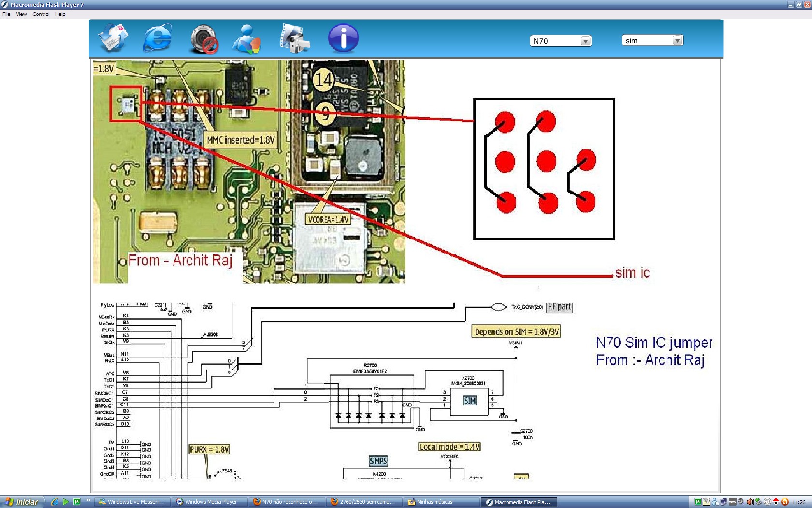Click the speaker mute icon in toolbar

click(204, 39)
